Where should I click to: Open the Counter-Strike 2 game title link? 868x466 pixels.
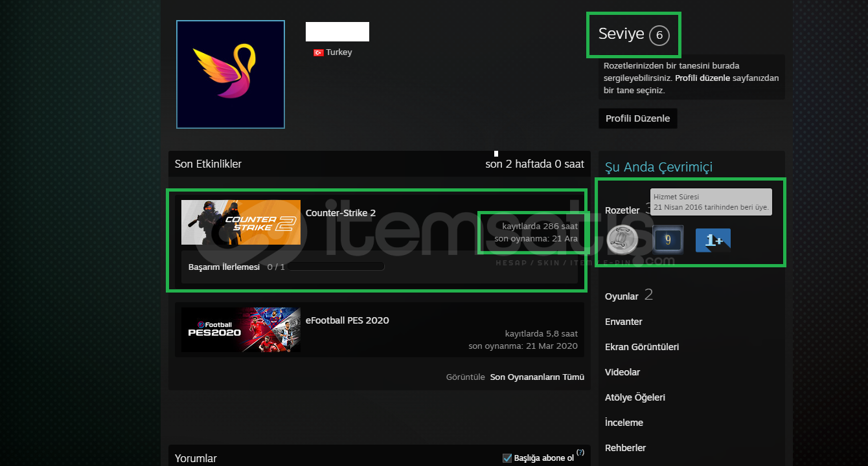click(341, 213)
